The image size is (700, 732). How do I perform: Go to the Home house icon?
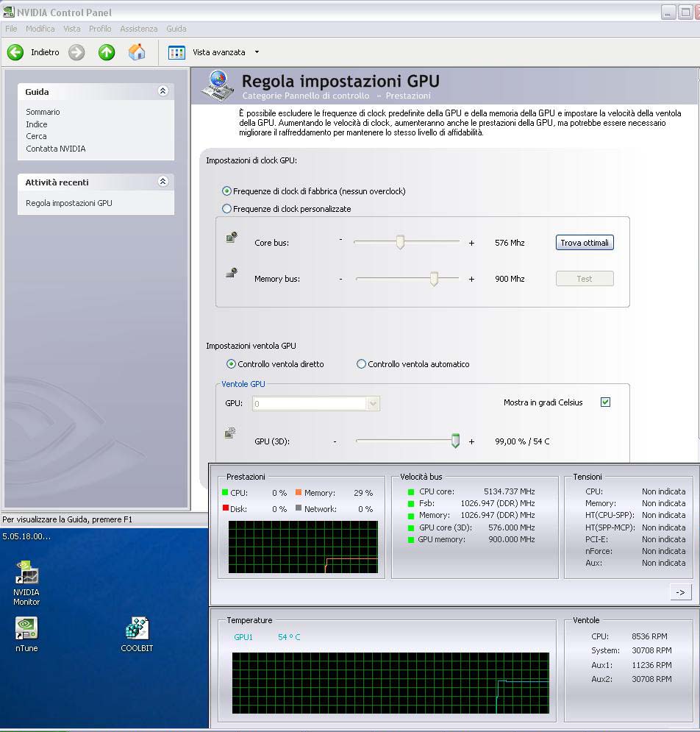137,51
